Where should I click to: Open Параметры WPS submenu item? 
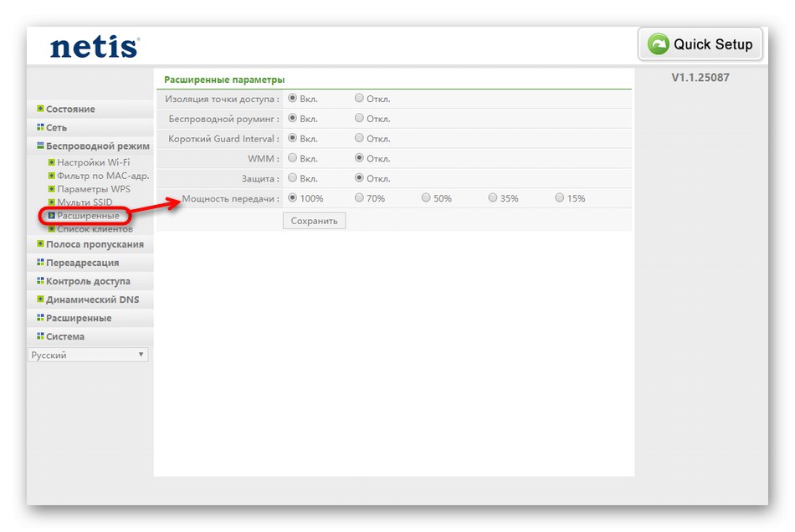click(x=94, y=189)
